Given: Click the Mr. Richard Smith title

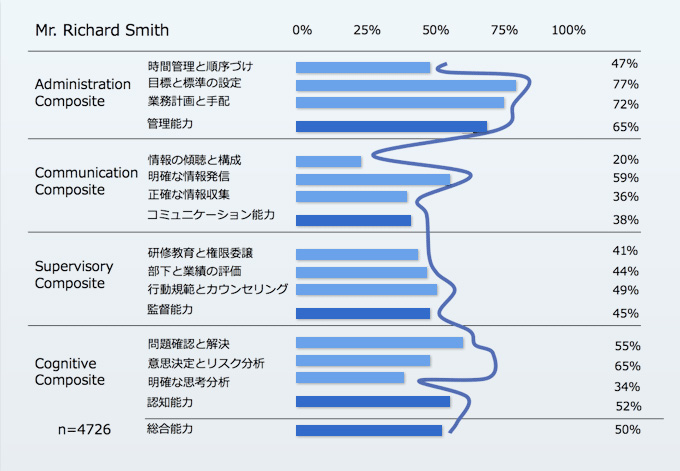Looking at the screenshot, I should pyautogui.click(x=102, y=30).
